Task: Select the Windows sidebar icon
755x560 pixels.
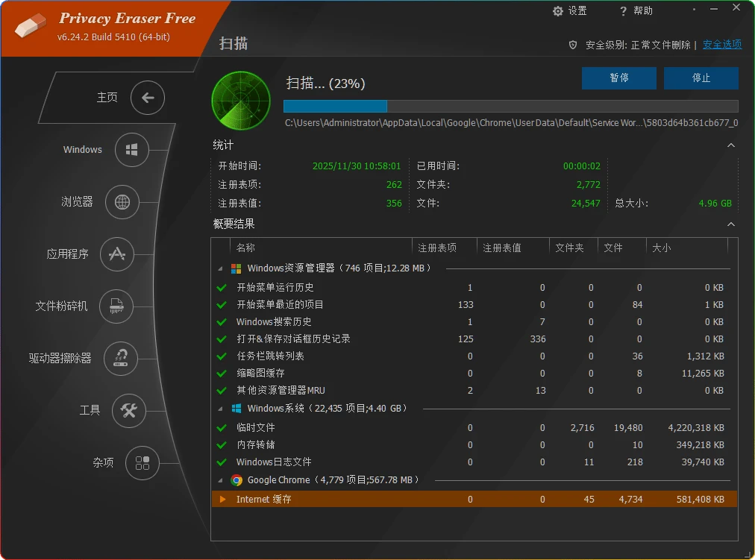Action: click(132, 150)
